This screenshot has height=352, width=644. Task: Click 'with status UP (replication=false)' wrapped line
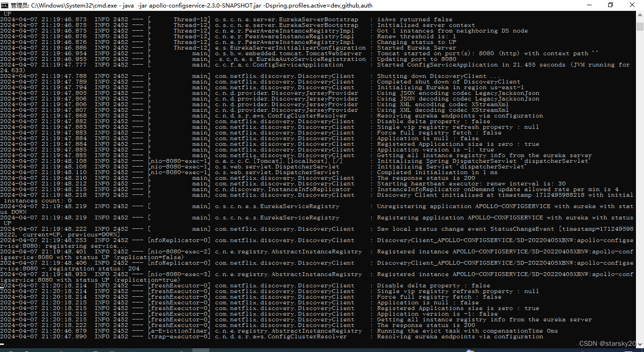coord(92,257)
